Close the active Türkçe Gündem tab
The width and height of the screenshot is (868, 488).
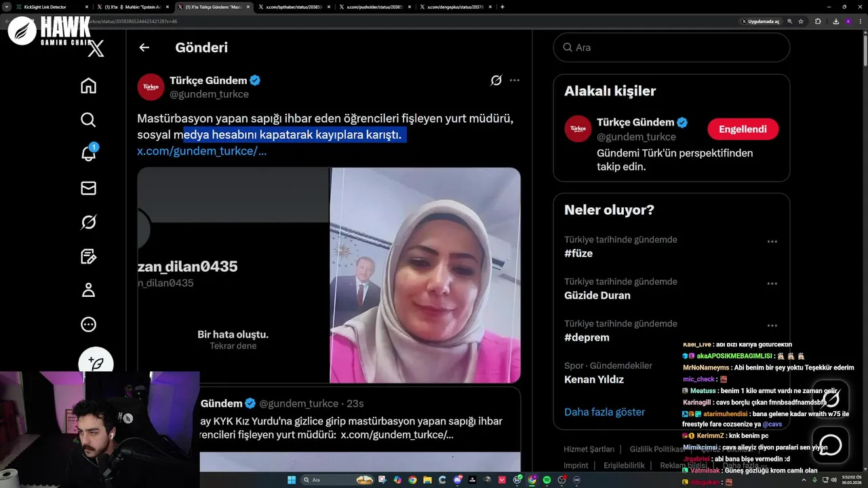point(248,7)
